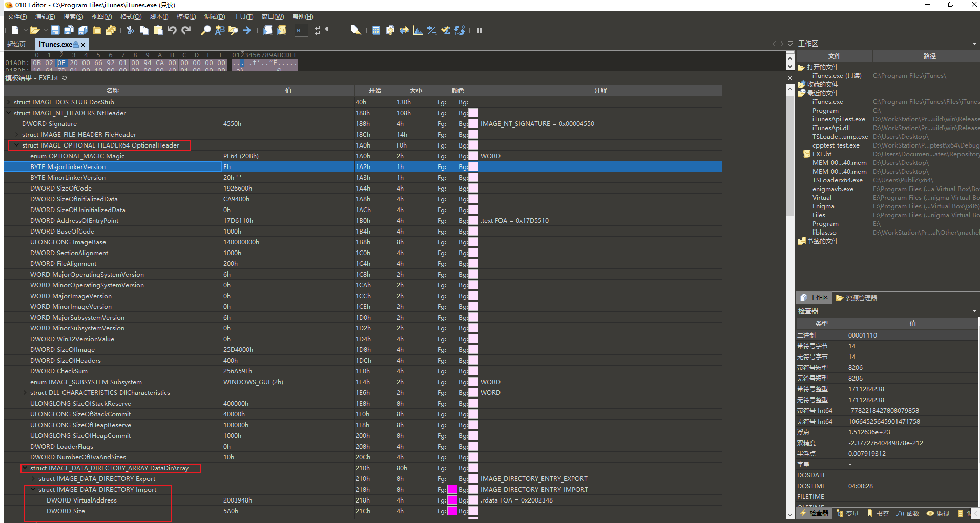Select the 二进制 value 00001110
This screenshot has width=980, height=523.
(x=863, y=336)
